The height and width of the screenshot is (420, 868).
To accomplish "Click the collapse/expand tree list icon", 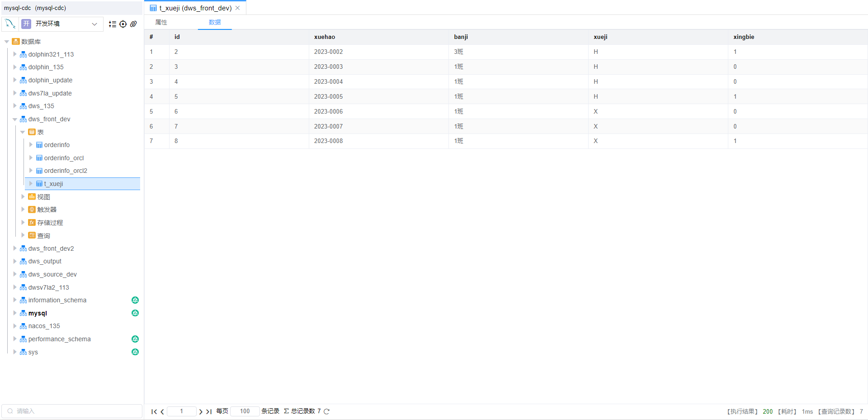I will click(113, 24).
